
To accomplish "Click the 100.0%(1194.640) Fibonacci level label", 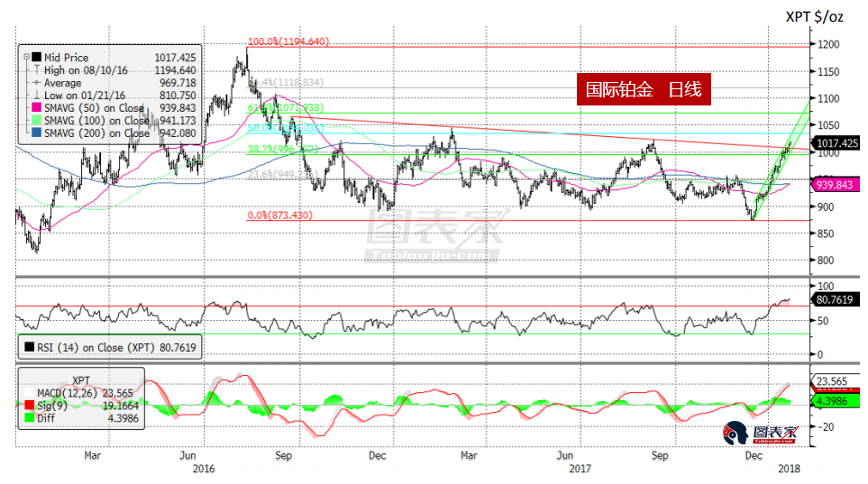I will (x=288, y=41).
